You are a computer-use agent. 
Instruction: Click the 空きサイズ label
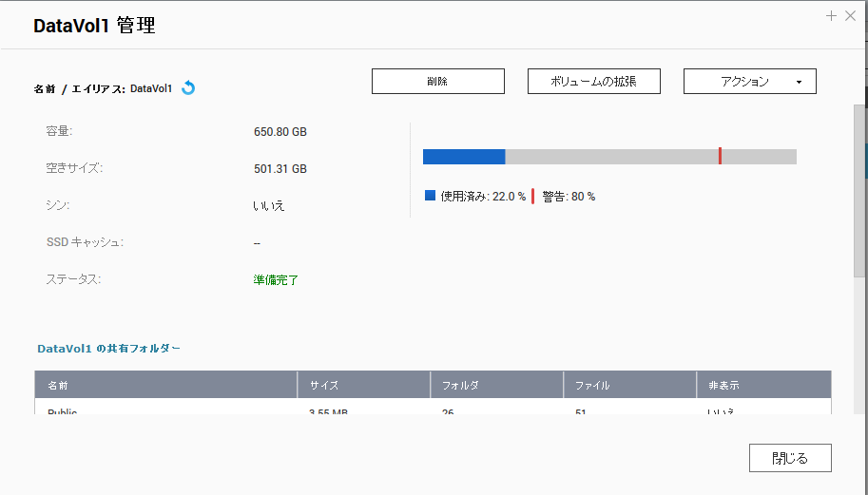tap(74, 168)
